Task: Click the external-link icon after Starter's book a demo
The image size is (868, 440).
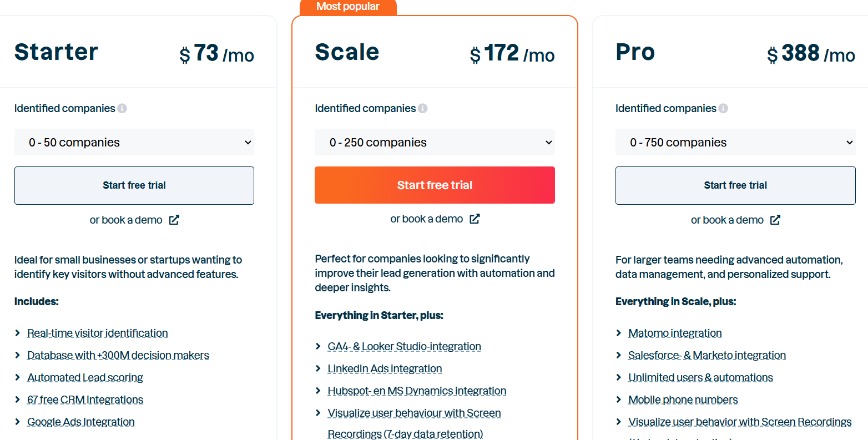Action: (174, 220)
